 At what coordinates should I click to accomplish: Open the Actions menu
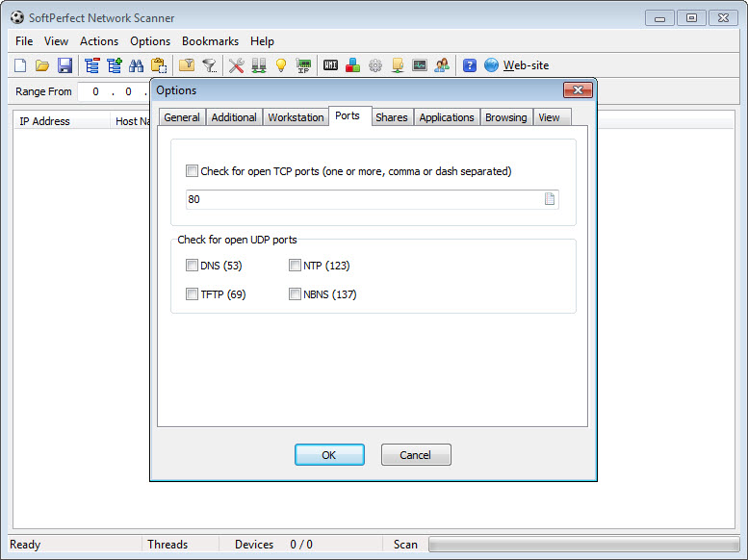[x=99, y=41]
